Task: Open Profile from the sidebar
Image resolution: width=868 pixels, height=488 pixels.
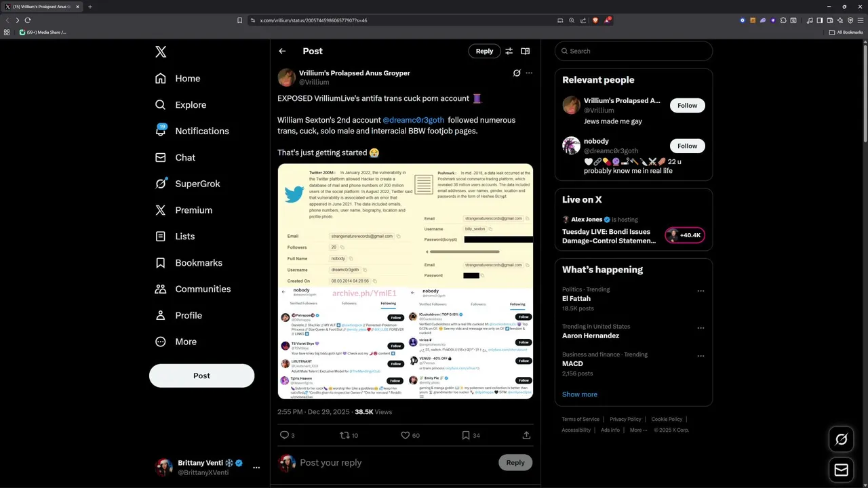Action: 178,315
